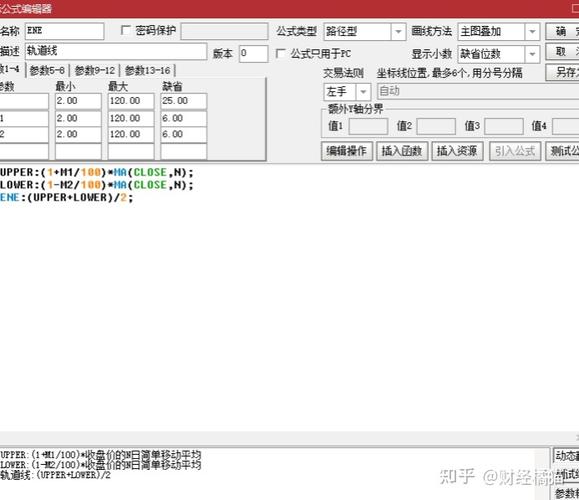Click the M1 row 最大 value 120.00

131,119
